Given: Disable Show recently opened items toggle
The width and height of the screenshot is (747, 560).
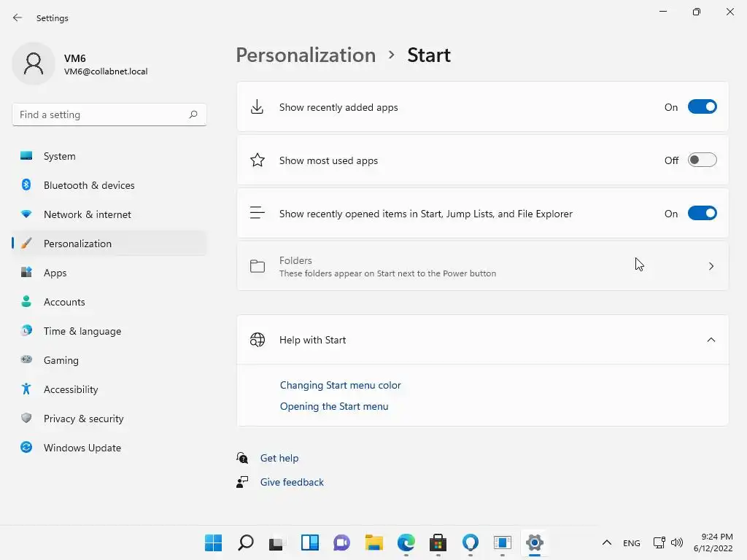Looking at the screenshot, I should click(702, 214).
